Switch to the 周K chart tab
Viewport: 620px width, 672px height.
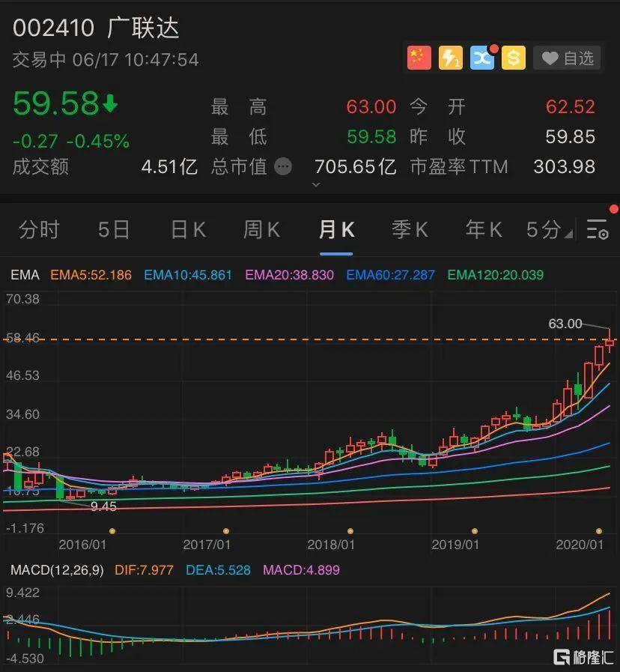point(262,230)
